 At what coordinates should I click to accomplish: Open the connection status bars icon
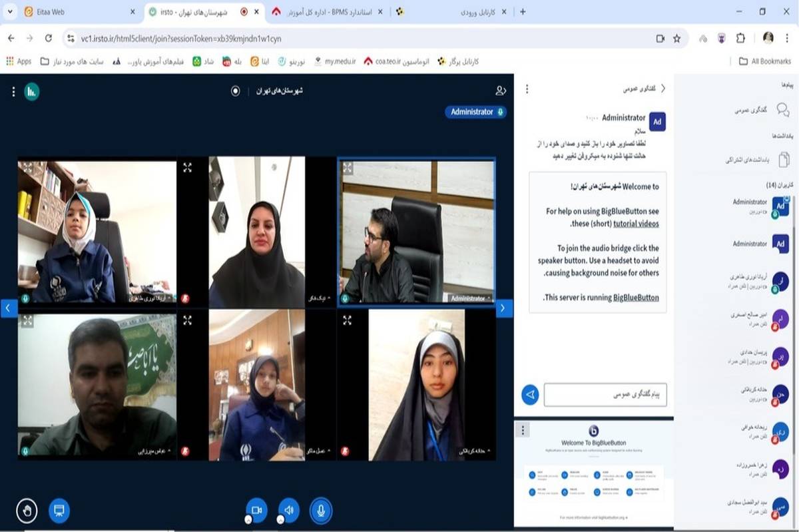pos(31,92)
